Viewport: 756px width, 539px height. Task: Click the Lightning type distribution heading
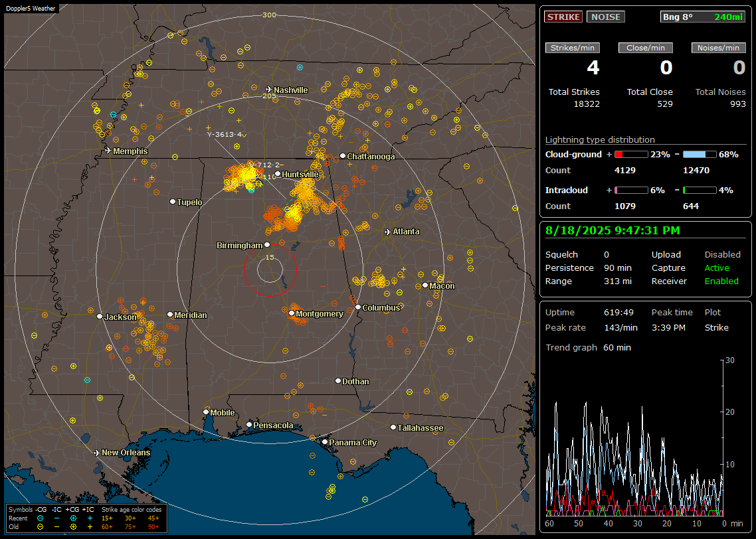pos(600,139)
